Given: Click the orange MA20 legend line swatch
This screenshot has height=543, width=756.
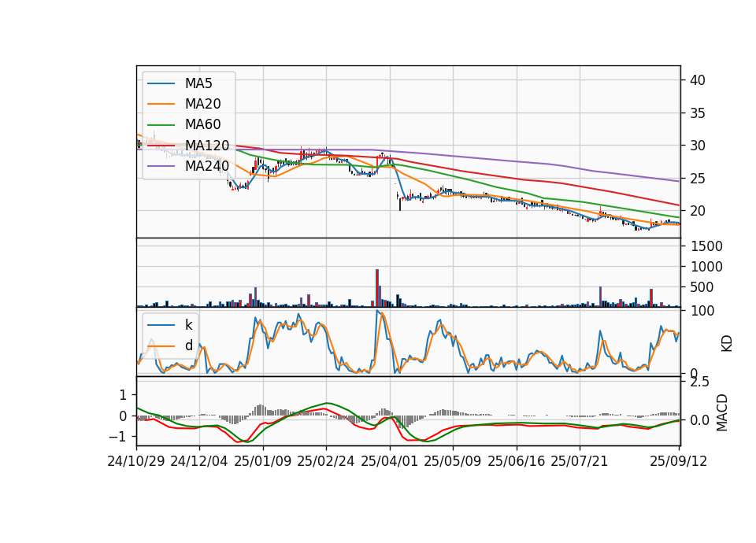Looking at the screenshot, I should click(x=161, y=104).
